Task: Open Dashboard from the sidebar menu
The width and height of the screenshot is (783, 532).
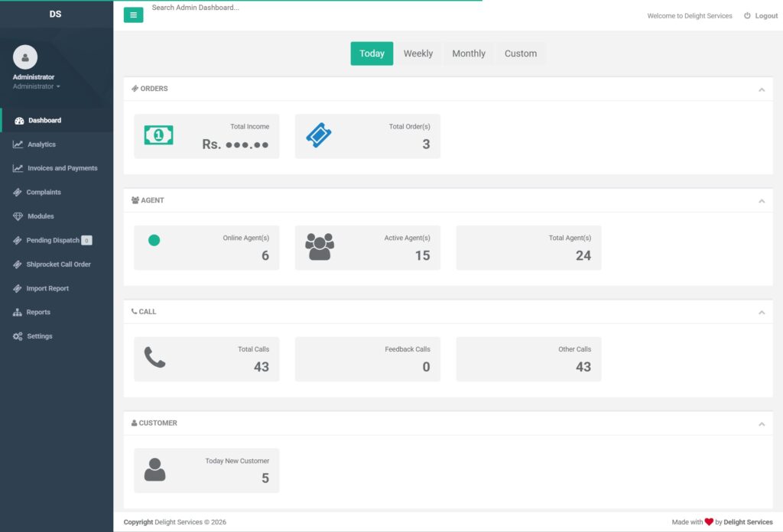Action: point(57,120)
